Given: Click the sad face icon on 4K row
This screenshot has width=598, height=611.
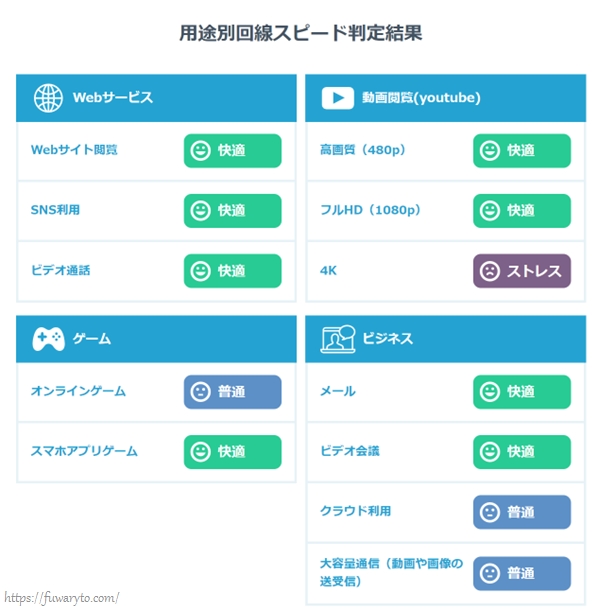Looking at the screenshot, I should click(x=489, y=271).
